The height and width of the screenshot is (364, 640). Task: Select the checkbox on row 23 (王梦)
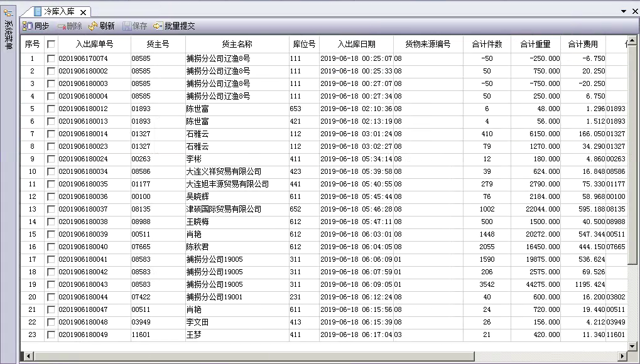[x=51, y=335]
